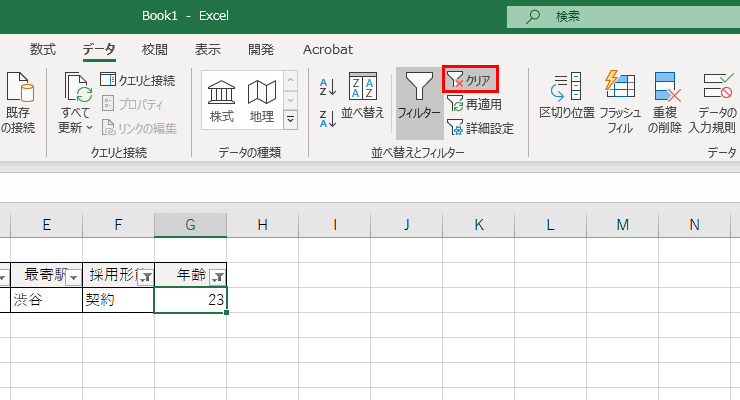Select column header M

(x=622, y=225)
